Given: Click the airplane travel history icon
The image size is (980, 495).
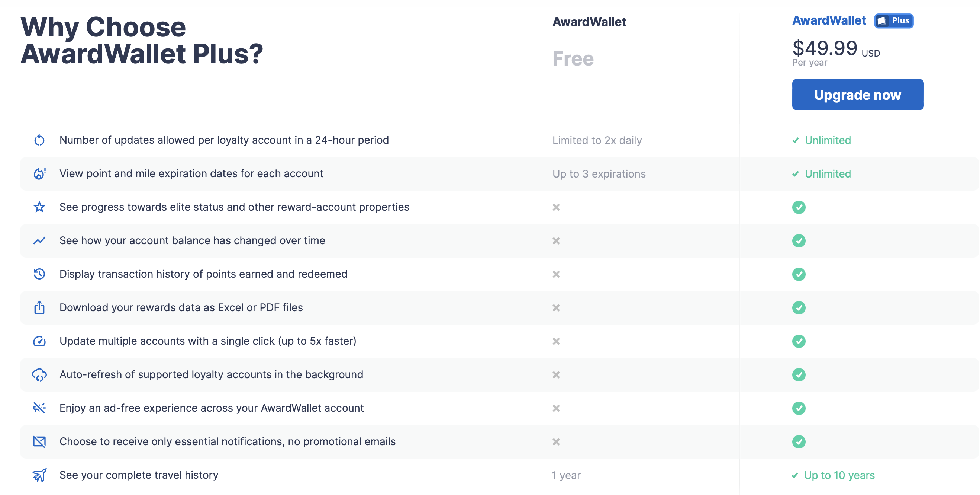Looking at the screenshot, I should pyautogui.click(x=39, y=475).
